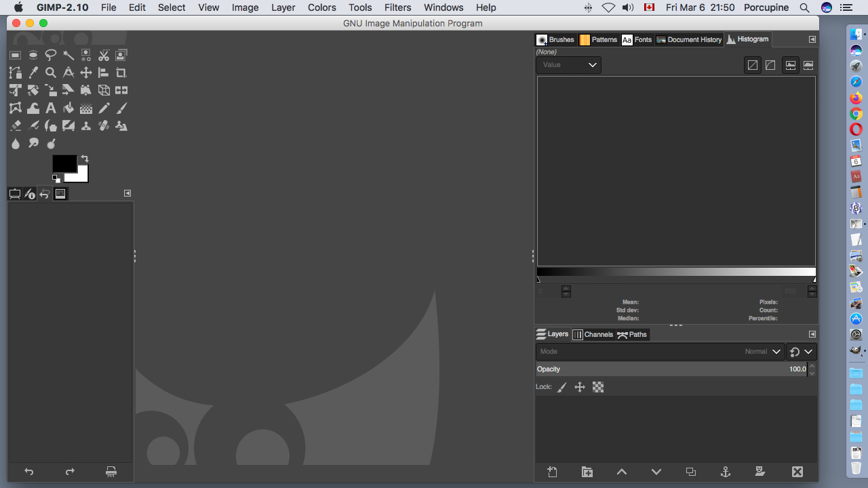This screenshot has height=488, width=868.
Task: Select the Gradient tool
Action: (86, 108)
